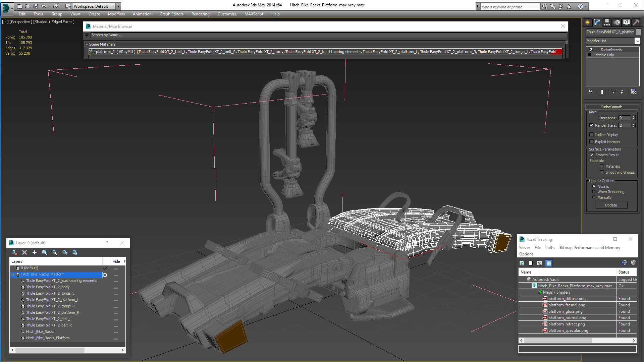This screenshot has width=644, height=362.
Task: Open the MAXScript menu
Action: pyautogui.click(x=254, y=14)
